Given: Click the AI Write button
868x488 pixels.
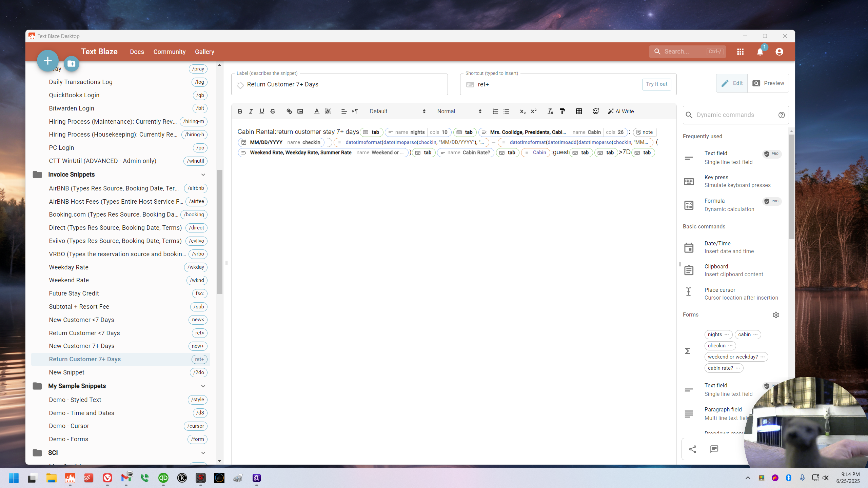Looking at the screenshot, I should pyautogui.click(x=621, y=111).
